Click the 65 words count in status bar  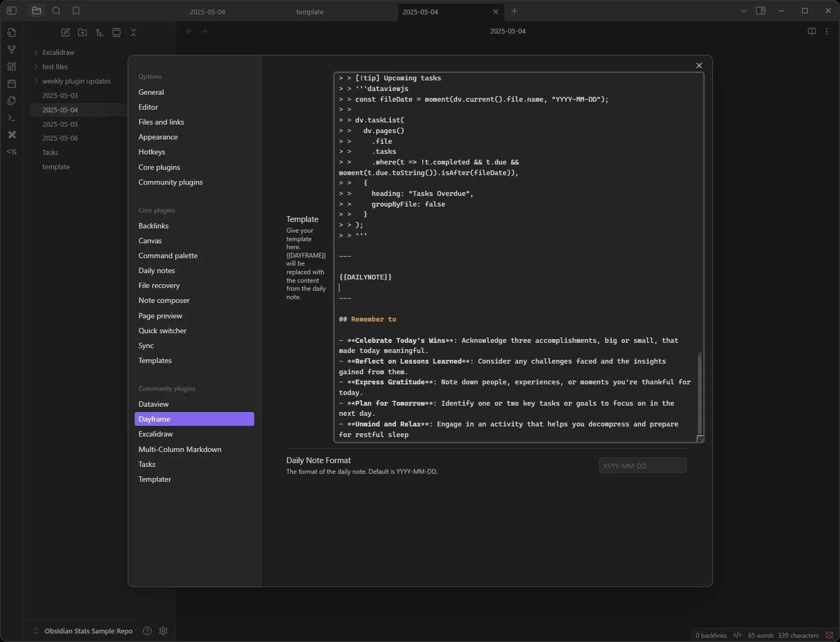tap(761, 635)
